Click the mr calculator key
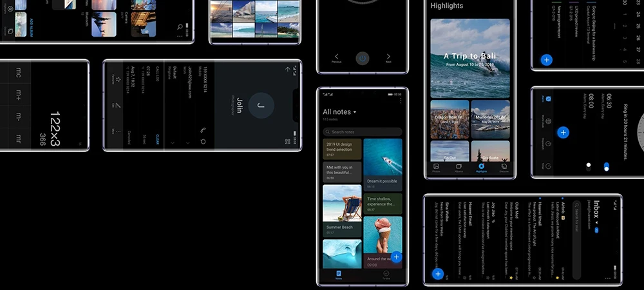This screenshot has height=290, width=644. (19, 139)
